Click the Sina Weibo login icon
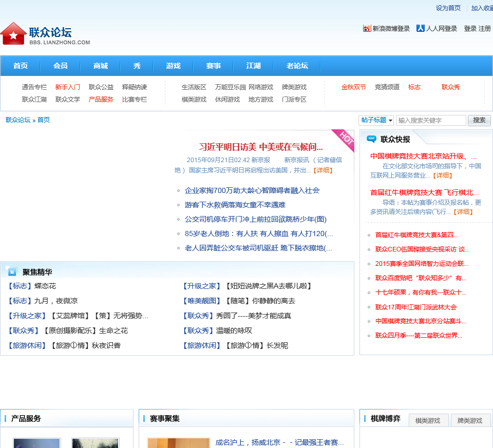493x448 pixels. point(367,29)
